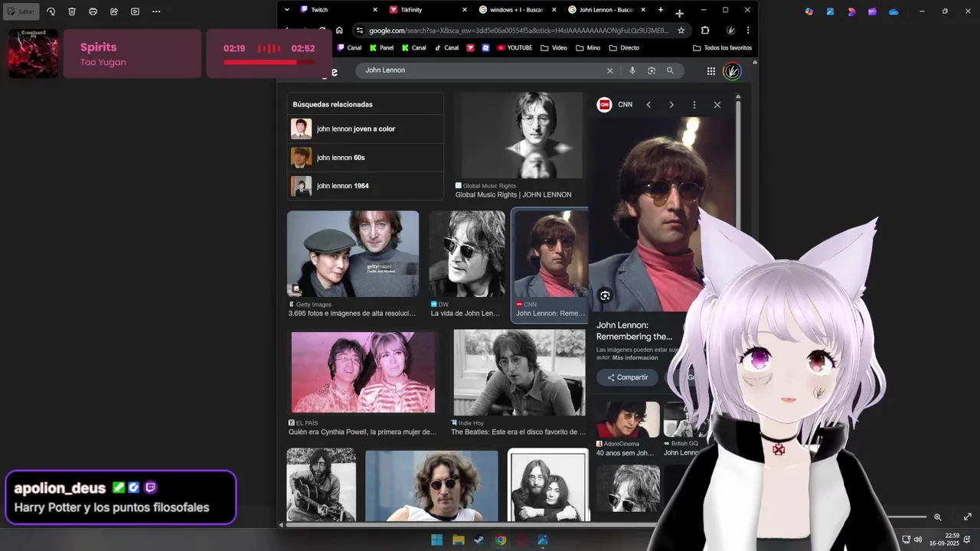Screen dimensions: 980x551
Task: Search by image with Google Lens icon
Action: point(652,70)
